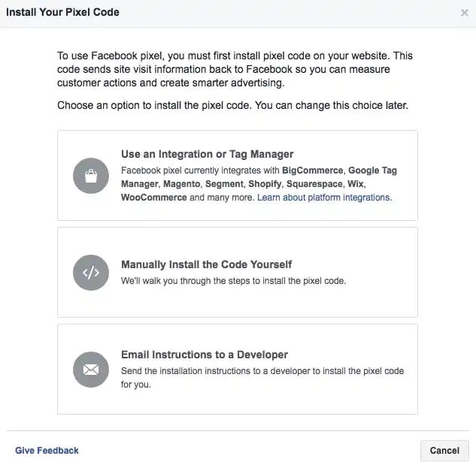Open Learn about platform integrations link
This screenshot has width=476, height=468.
click(324, 198)
